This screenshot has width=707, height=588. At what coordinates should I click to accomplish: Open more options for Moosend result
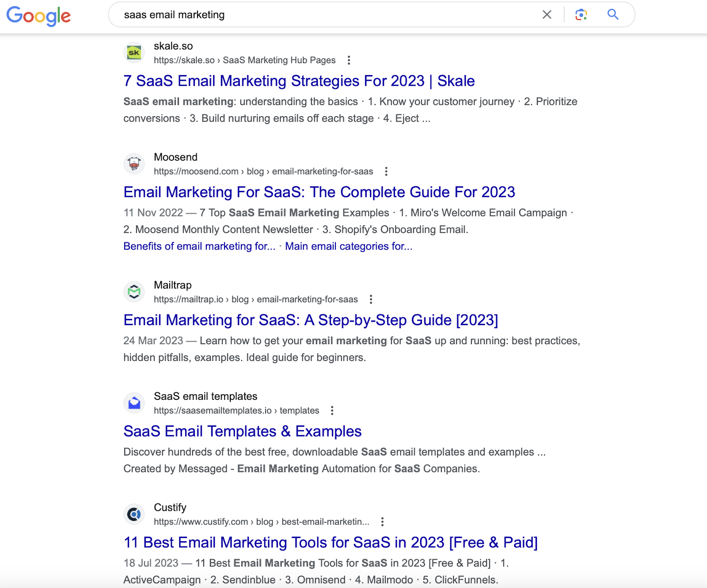[386, 171]
